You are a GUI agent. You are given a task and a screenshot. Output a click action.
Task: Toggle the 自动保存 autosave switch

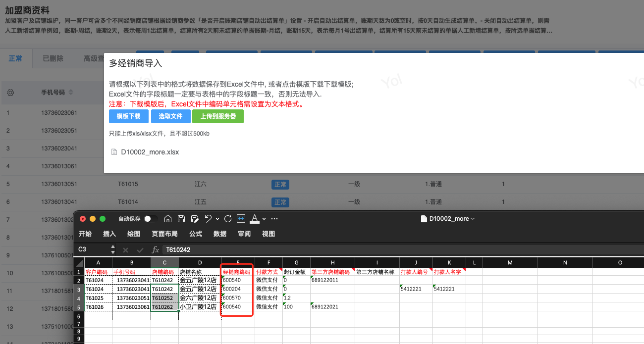coord(151,219)
